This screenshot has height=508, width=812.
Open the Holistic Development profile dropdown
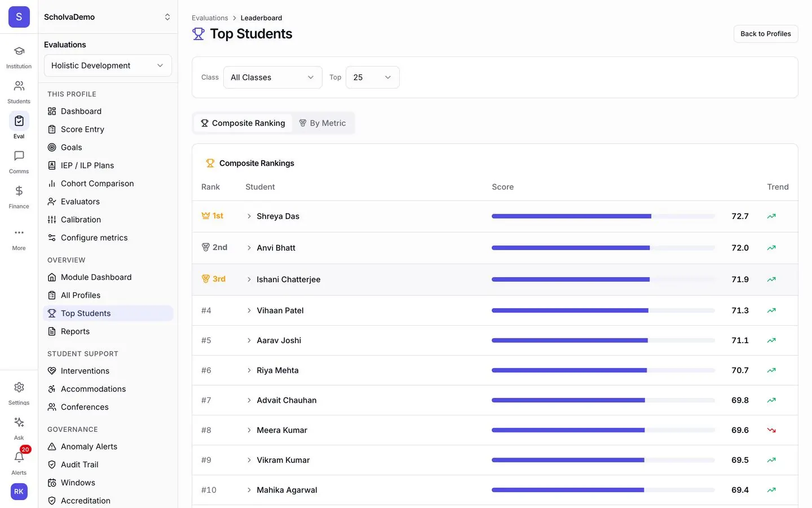coord(108,65)
